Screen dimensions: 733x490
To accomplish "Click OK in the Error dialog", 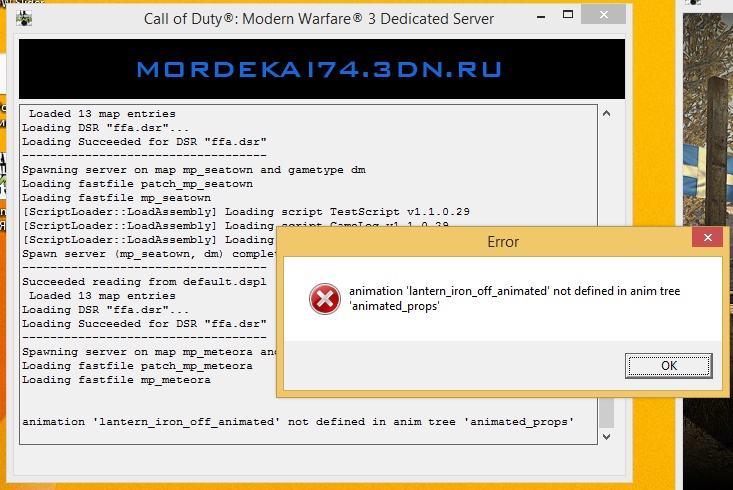I will [668, 366].
